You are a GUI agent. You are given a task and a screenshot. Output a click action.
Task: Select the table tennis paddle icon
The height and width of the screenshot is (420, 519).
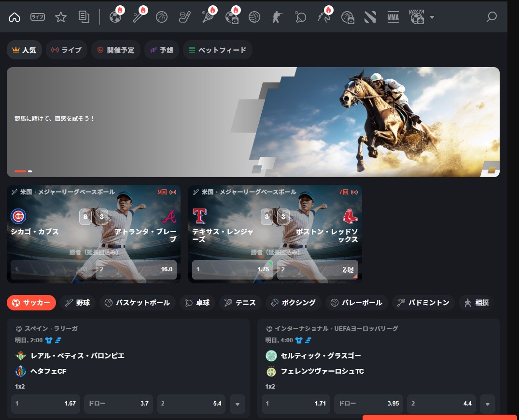[301, 17]
